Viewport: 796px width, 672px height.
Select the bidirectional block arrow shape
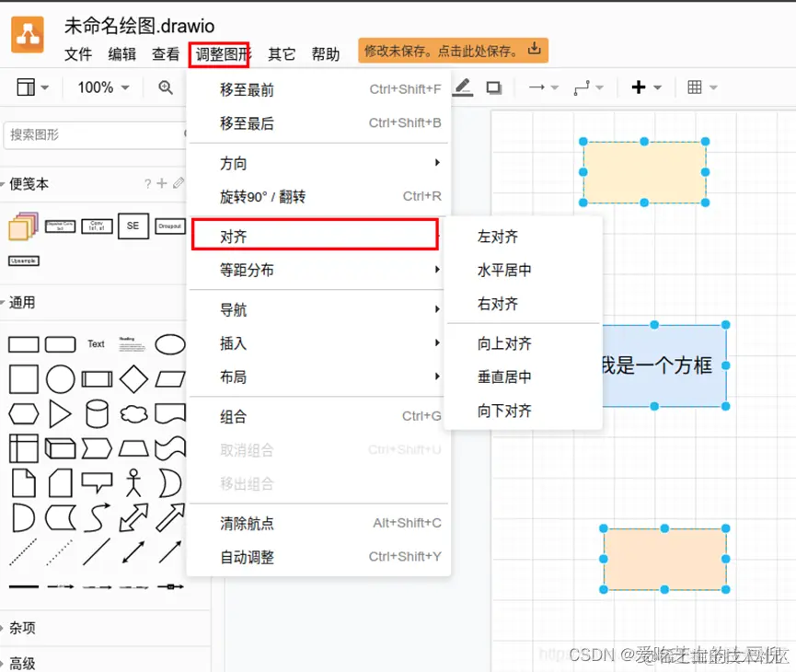pos(133,517)
